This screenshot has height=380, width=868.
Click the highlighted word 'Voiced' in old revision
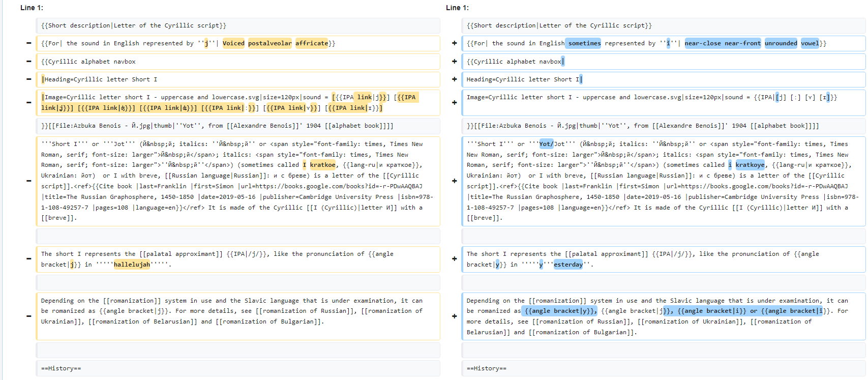click(x=233, y=43)
